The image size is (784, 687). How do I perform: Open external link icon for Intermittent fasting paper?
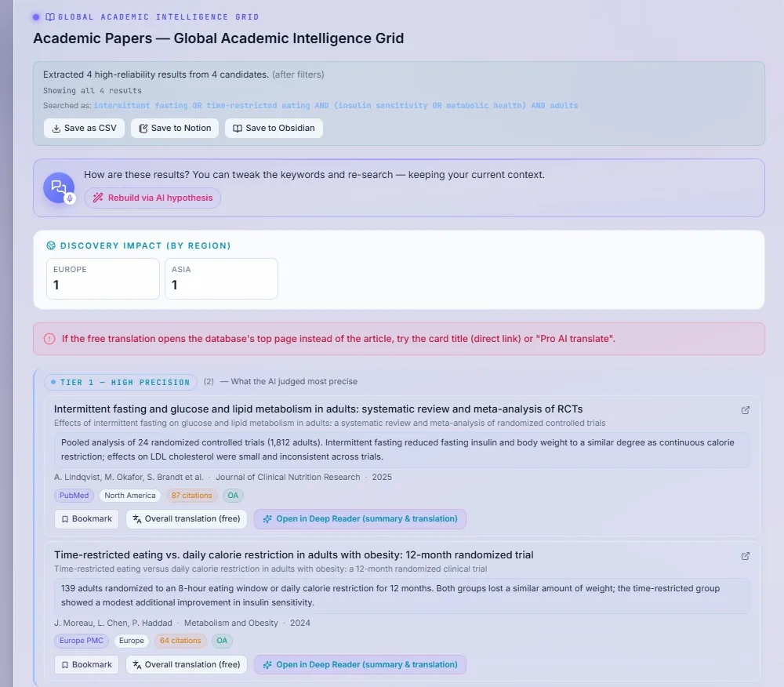coord(745,410)
